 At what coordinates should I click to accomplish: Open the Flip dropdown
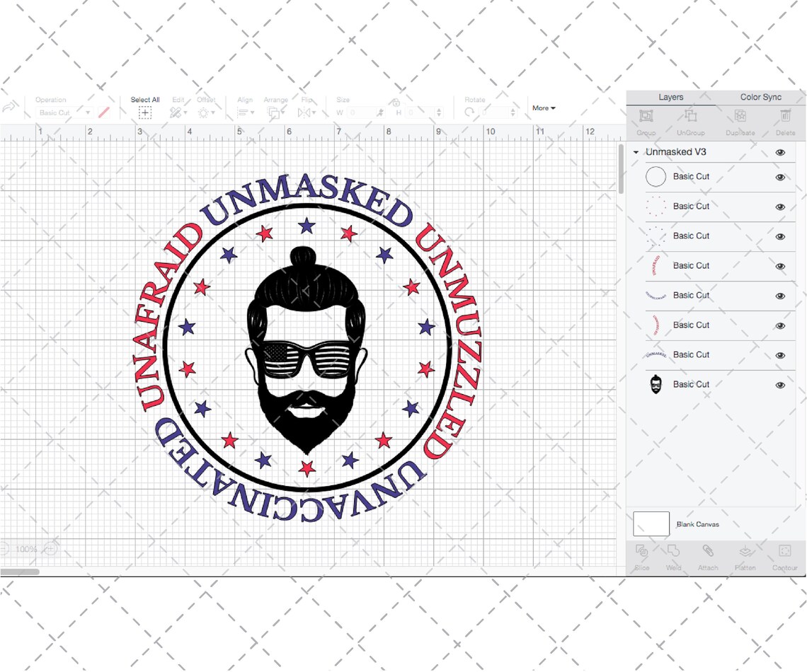tap(307, 112)
